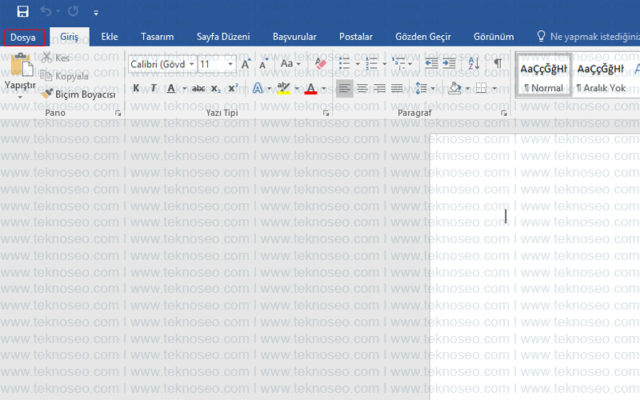Open the Tasarım ribbon tab
640x400 pixels.
(x=157, y=37)
